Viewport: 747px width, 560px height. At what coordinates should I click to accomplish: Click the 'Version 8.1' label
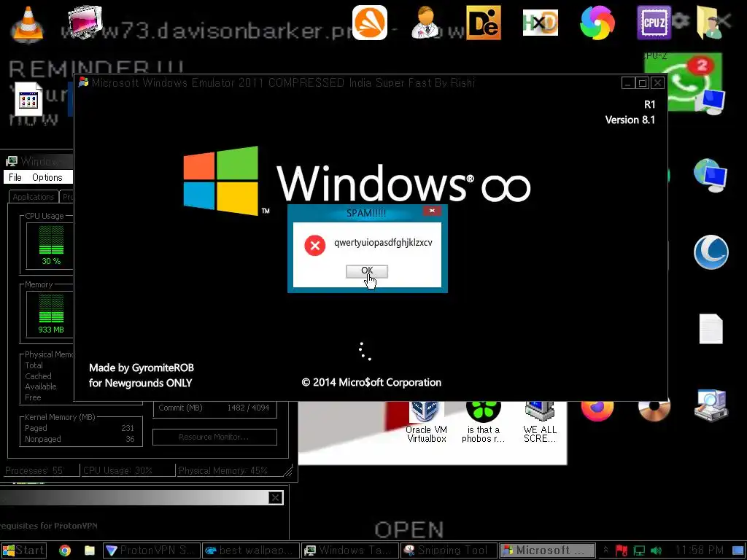(x=630, y=120)
